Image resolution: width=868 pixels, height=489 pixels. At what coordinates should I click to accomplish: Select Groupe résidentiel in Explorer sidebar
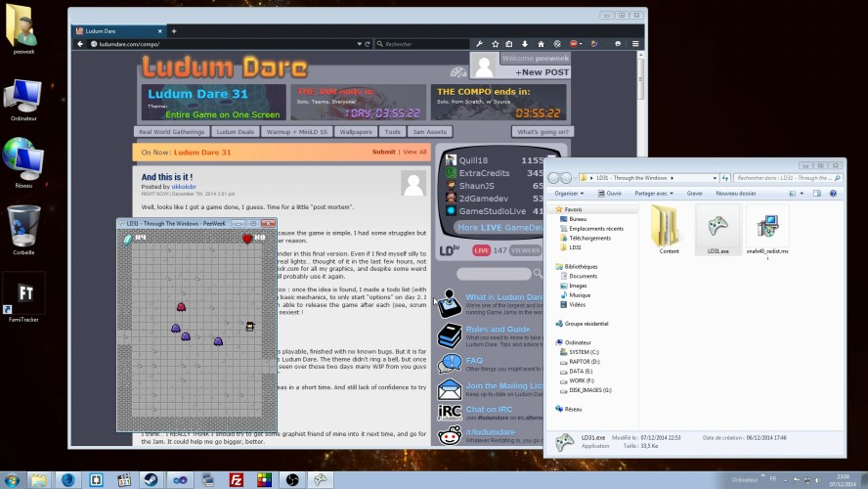[x=586, y=324]
